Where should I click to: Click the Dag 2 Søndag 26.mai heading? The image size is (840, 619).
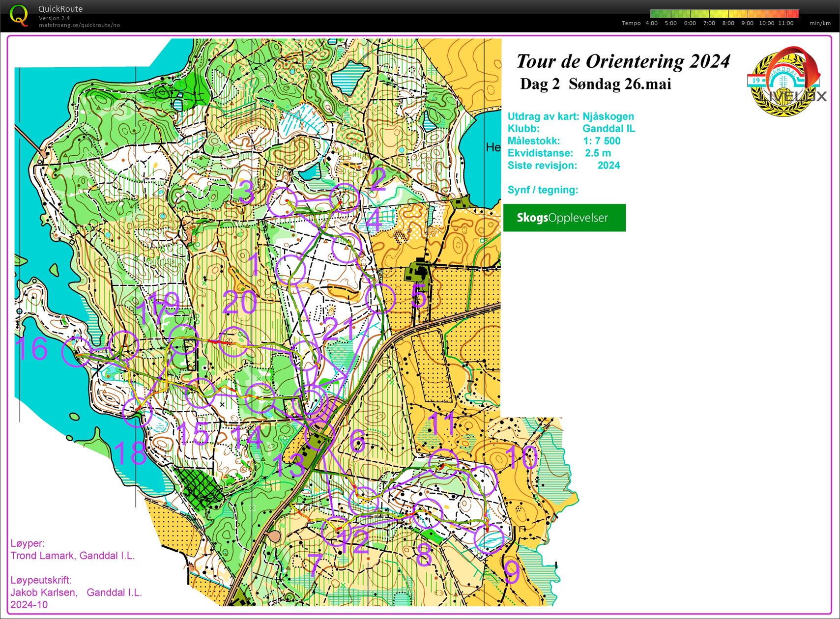[x=596, y=84]
